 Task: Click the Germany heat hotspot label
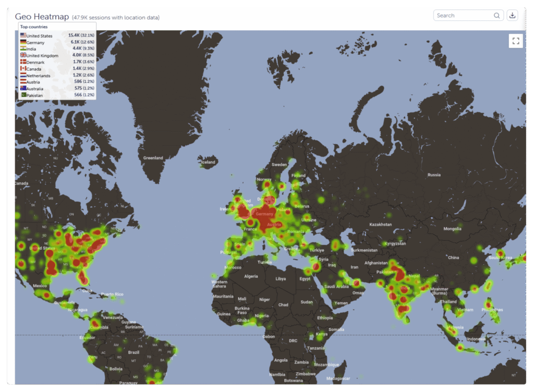pos(264,214)
